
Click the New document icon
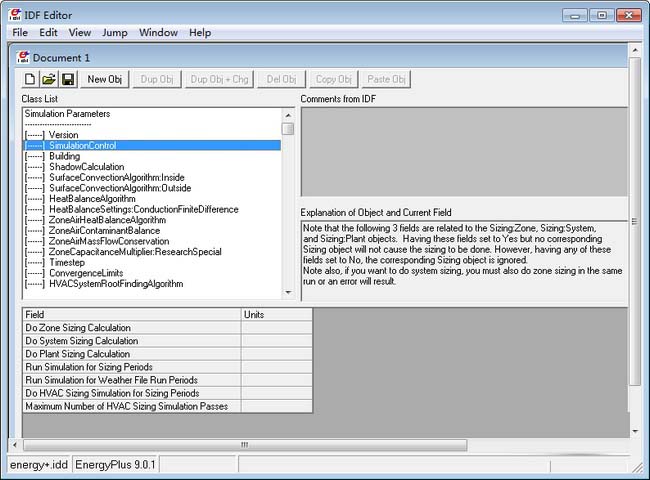pyautogui.click(x=30, y=79)
